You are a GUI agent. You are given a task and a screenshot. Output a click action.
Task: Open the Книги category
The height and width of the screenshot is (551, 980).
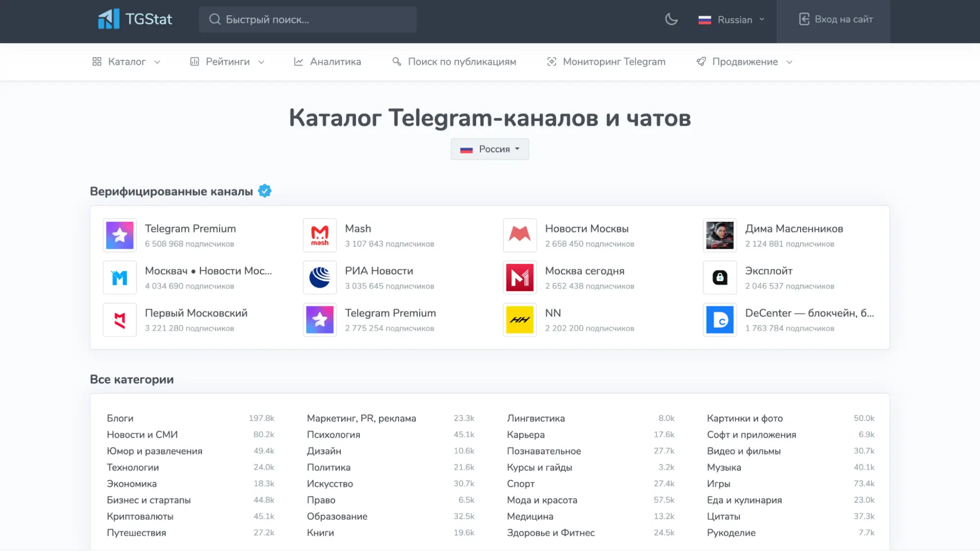pos(321,532)
